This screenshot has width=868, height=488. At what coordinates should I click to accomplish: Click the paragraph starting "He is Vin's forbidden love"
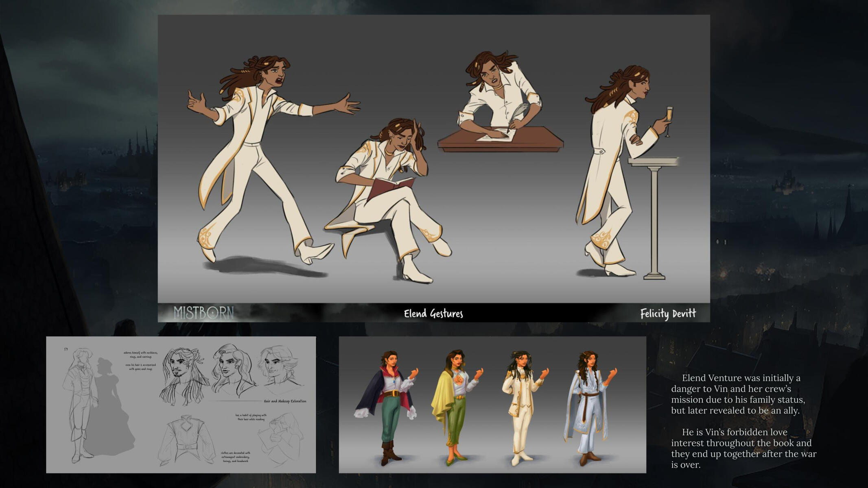click(743, 448)
